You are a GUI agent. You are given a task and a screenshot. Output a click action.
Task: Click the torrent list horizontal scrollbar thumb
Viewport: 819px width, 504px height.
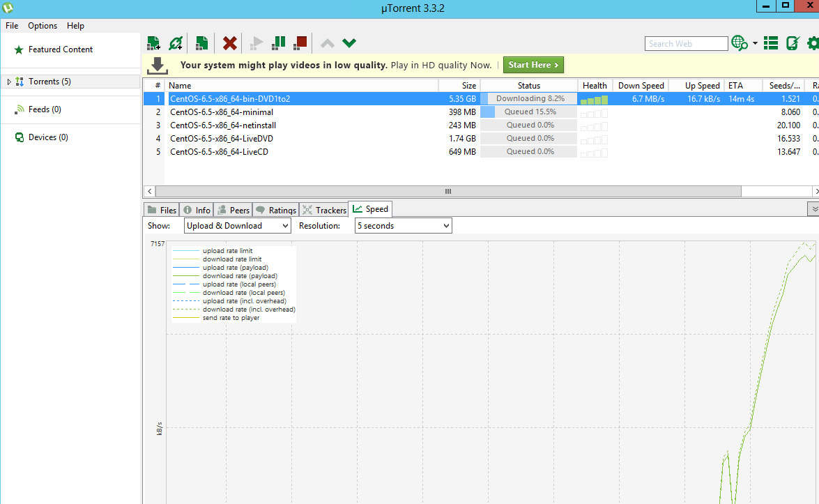448,191
